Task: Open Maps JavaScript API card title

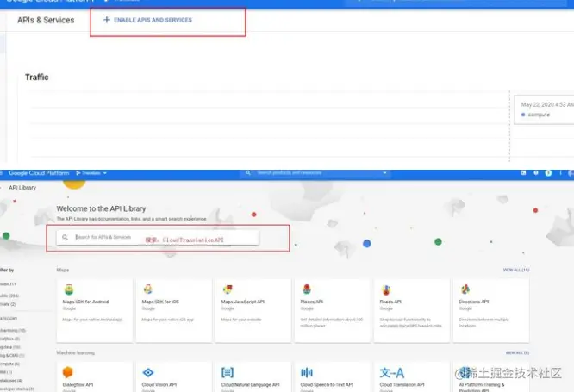Action: click(x=243, y=302)
